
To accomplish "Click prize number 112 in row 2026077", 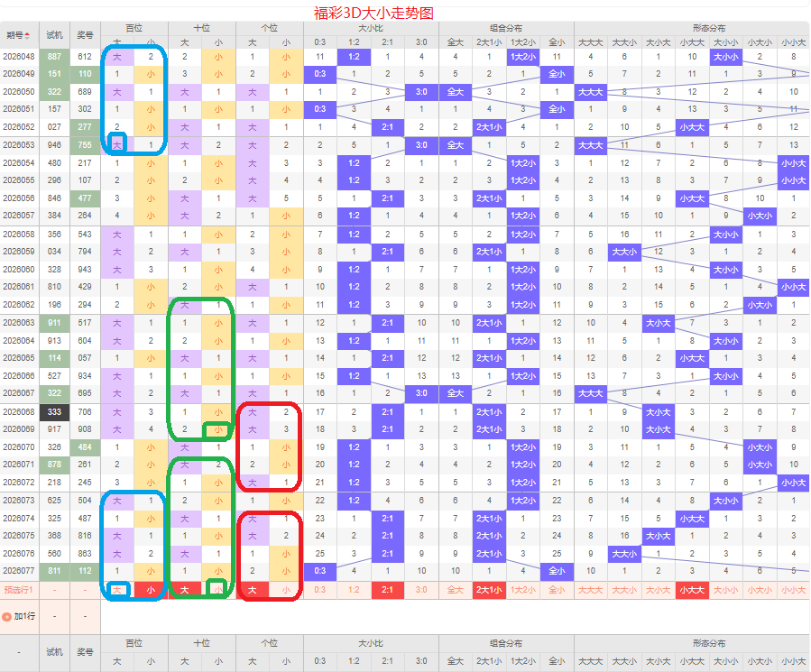I will click(x=85, y=571).
